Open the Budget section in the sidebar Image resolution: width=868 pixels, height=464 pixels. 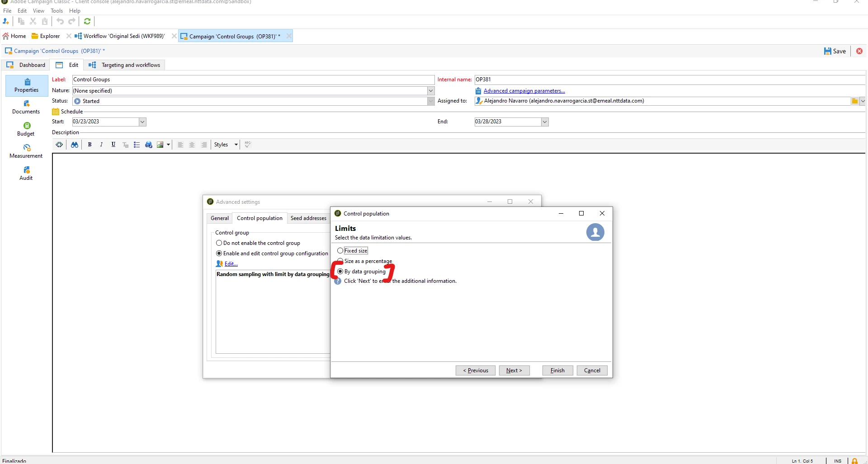(x=26, y=130)
